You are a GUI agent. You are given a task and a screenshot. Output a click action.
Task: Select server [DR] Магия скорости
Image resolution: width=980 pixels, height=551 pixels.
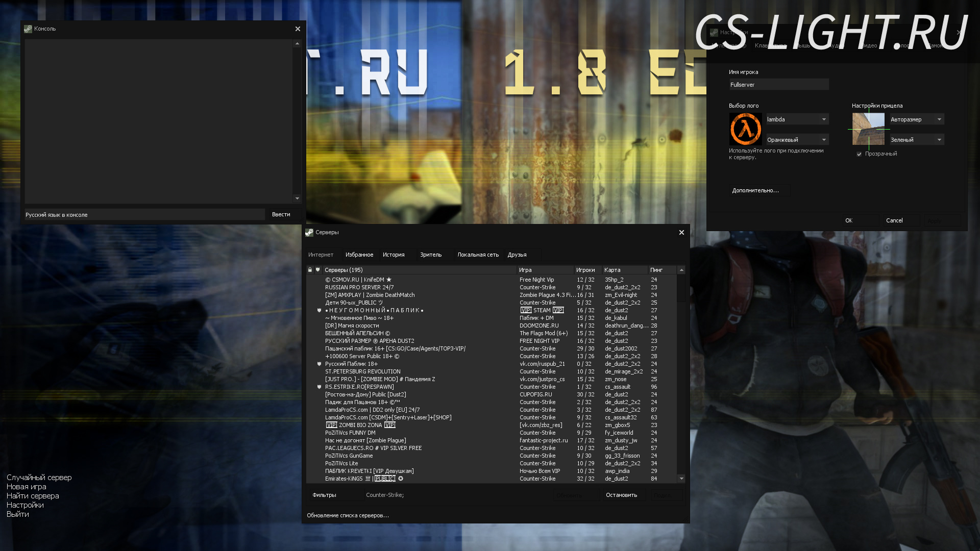point(492,325)
